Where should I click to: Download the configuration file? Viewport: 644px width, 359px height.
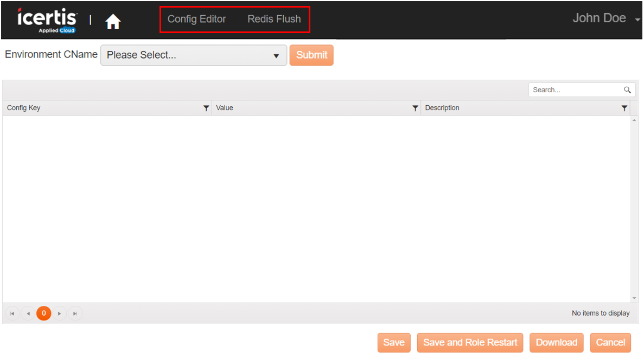point(556,343)
